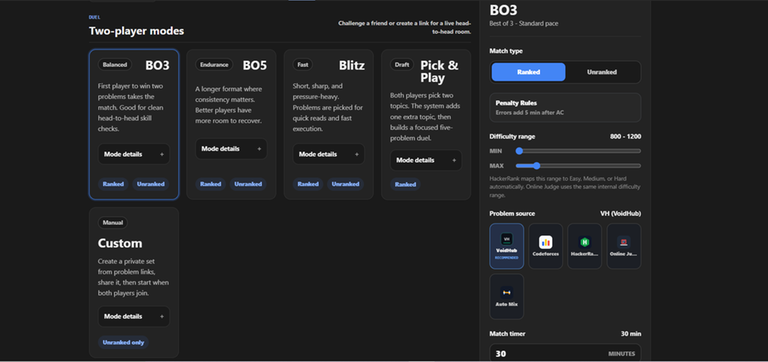
Task: Click the 30 min timer value label
Action: pos(631,334)
